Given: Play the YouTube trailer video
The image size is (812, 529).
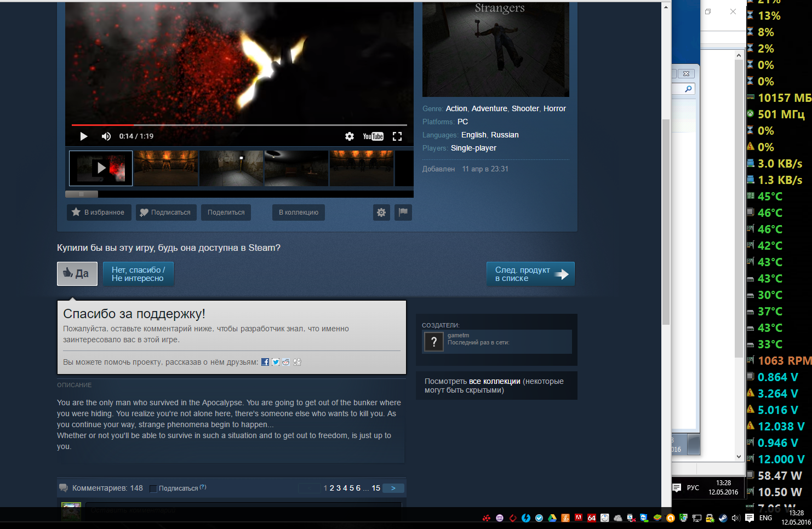Looking at the screenshot, I should click(x=84, y=136).
